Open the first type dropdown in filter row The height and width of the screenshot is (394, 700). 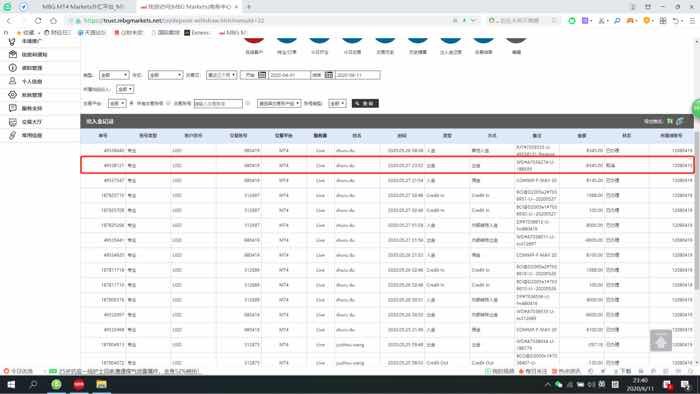click(114, 75)
